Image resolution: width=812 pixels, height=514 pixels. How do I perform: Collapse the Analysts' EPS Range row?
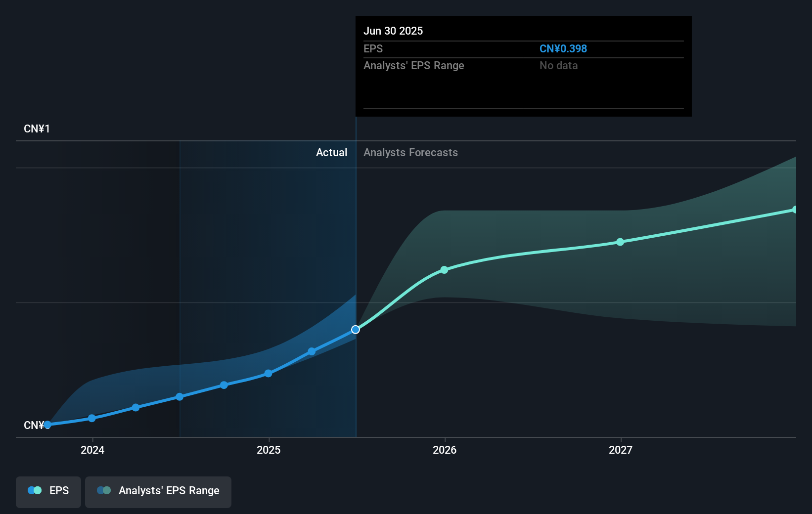pos(414,65)
